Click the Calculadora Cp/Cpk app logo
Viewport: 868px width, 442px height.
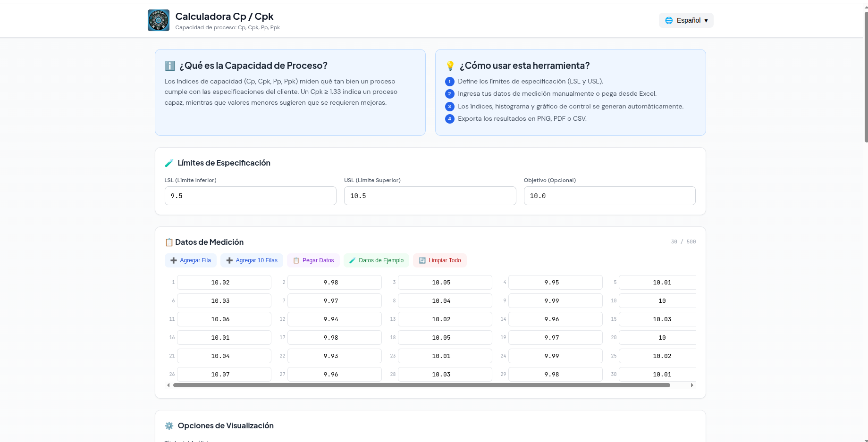click(158, 20)
